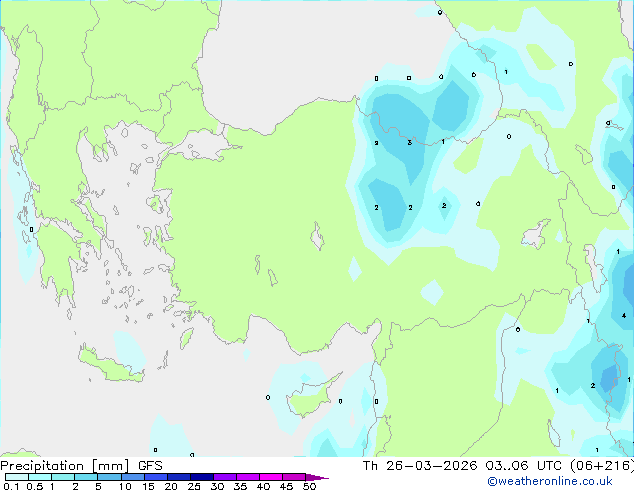Click the "10" legend scale label
The height and width of the screenshot is (490, 634).
tap(125, 486)
